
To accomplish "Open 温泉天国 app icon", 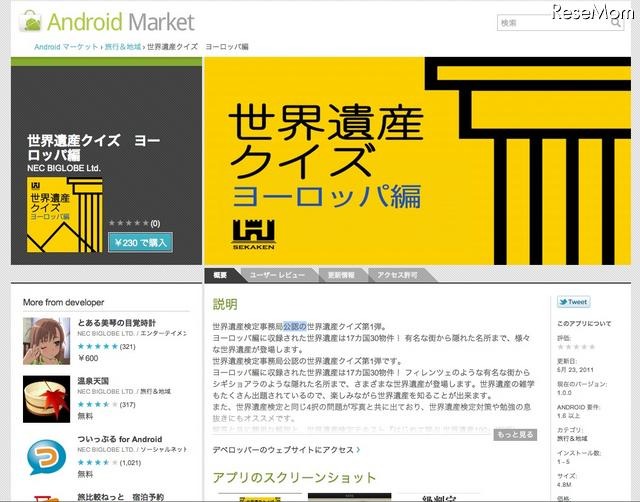I will point(47,399).
